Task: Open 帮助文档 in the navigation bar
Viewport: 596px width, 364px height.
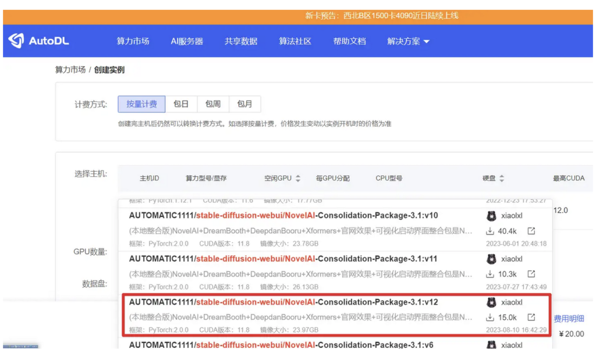Action: click(349, 41)
